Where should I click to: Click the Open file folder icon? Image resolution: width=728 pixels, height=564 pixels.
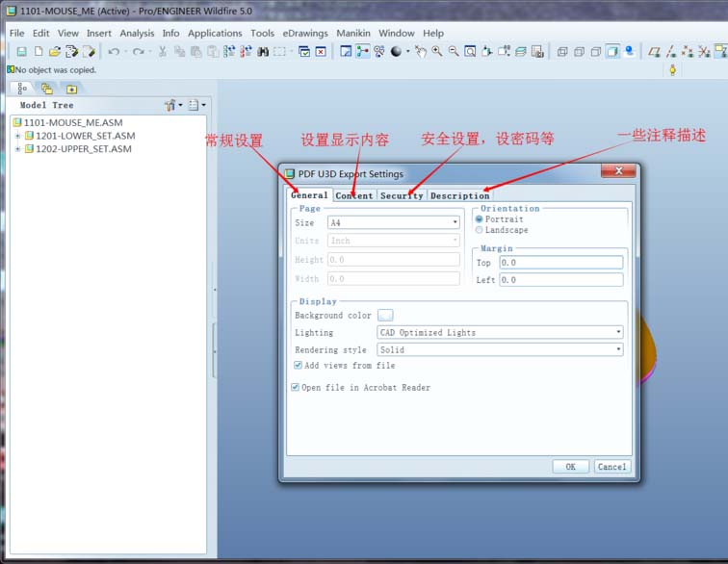coord(55,52)
